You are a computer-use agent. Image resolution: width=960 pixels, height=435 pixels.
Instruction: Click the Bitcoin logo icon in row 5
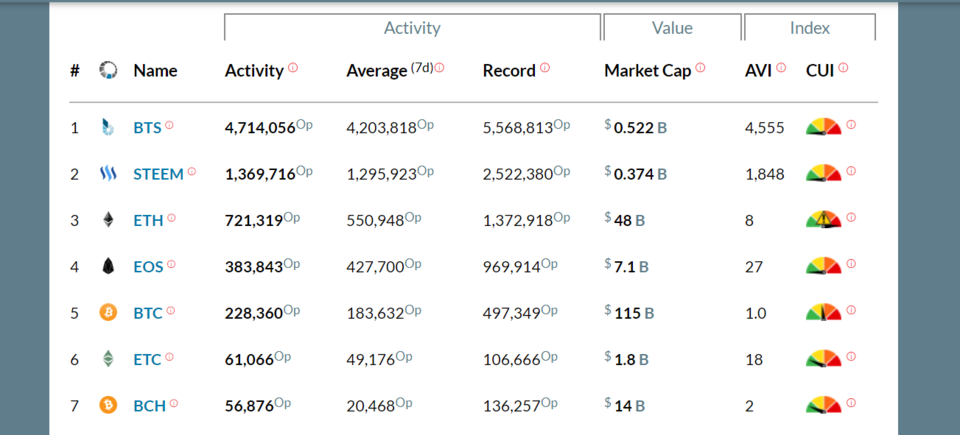pos(108,313)
